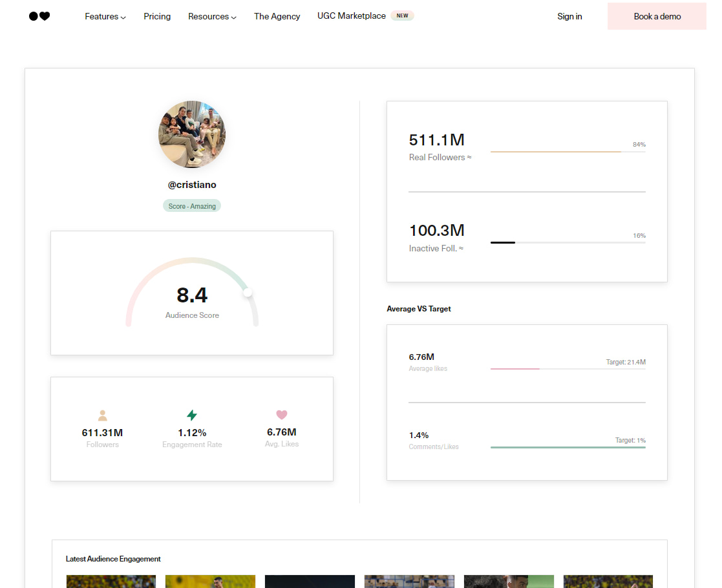Click the Average VS Target heading
Image resolution: width=722 pixels, height=588 pixels.
tap(419, 309)
